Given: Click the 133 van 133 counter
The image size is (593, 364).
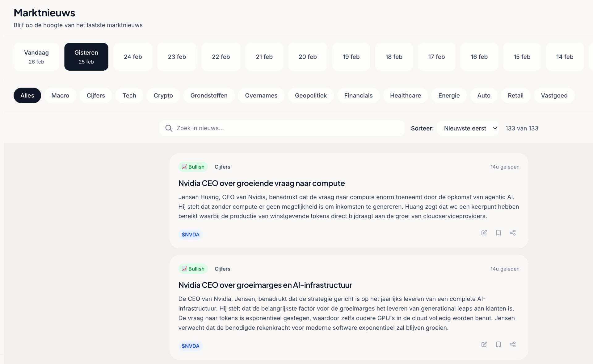Looking at the screenshot, I should pos(522,128).
